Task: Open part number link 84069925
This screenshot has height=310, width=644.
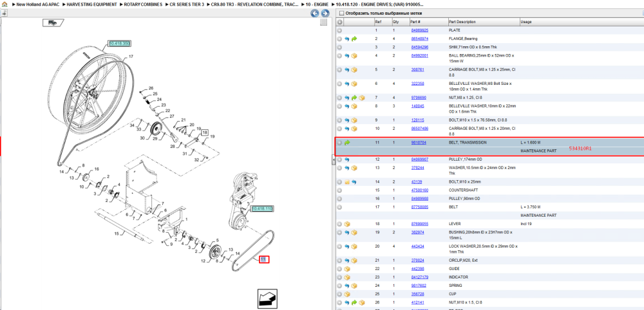Action: point(420,30)
